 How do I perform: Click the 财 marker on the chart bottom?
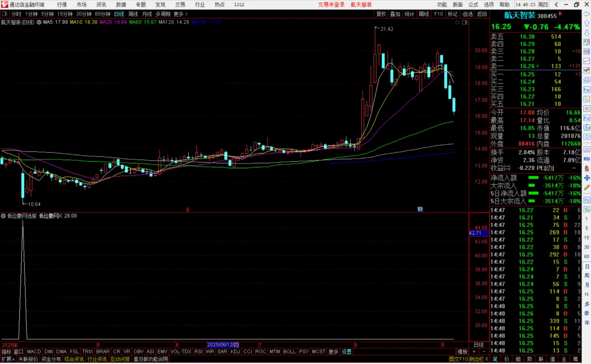point(420,209)
